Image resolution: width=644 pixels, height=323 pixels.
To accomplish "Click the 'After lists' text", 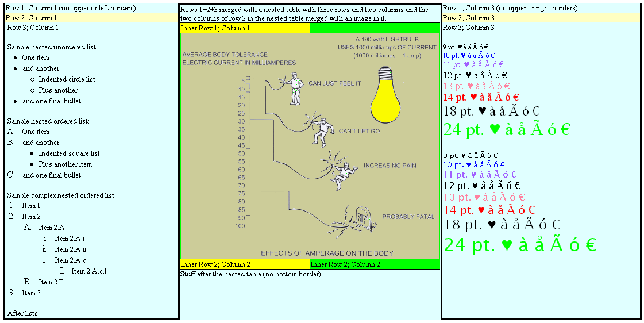I will pos(22,313).
